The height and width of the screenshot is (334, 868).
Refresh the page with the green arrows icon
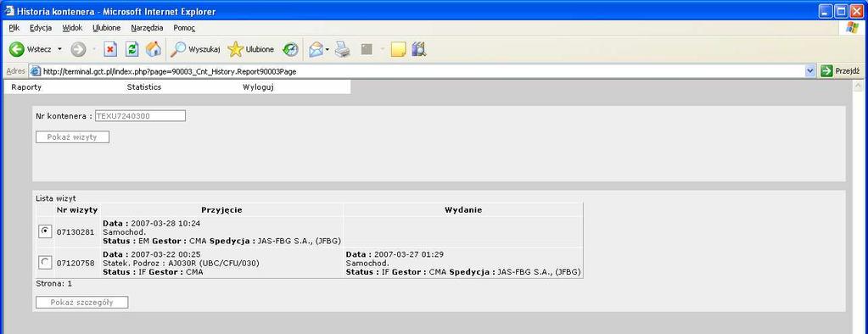pyautogui.click(x=132, y=49)
